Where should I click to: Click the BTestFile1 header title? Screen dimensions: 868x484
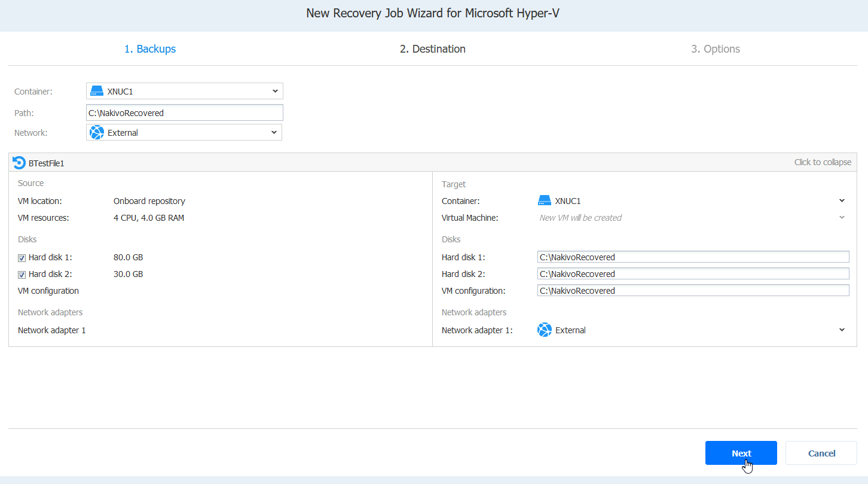coord(46,163)
